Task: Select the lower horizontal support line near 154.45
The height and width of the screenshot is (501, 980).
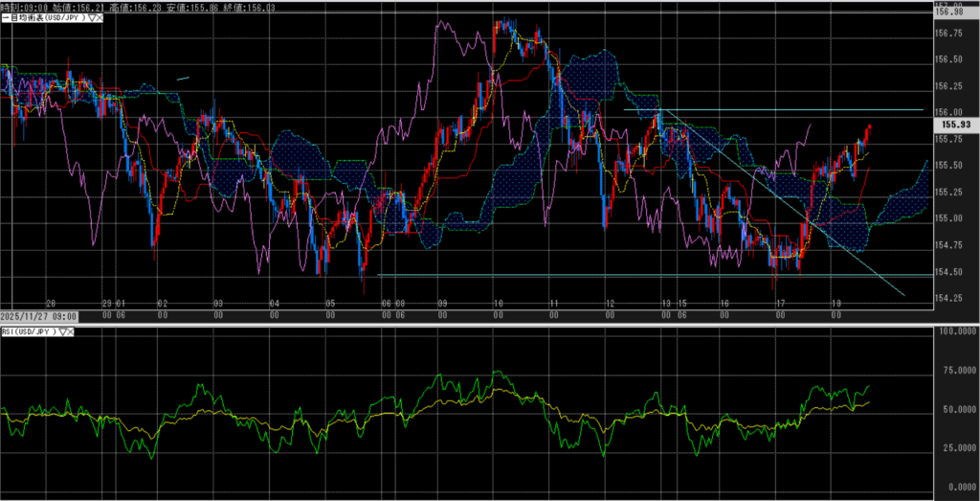Action: click(574, 275)
